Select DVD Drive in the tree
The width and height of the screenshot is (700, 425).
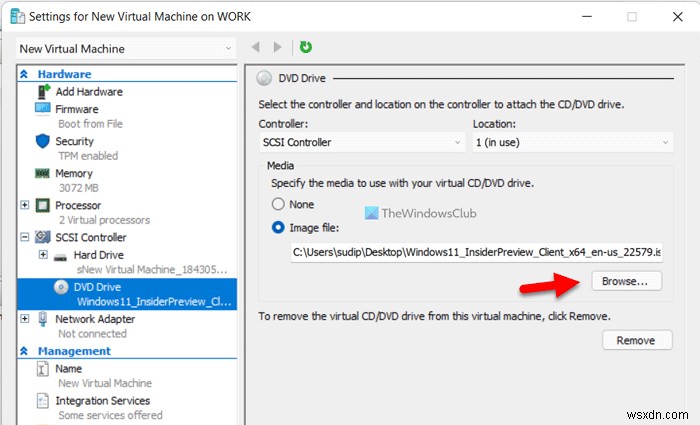pos(97,287)
